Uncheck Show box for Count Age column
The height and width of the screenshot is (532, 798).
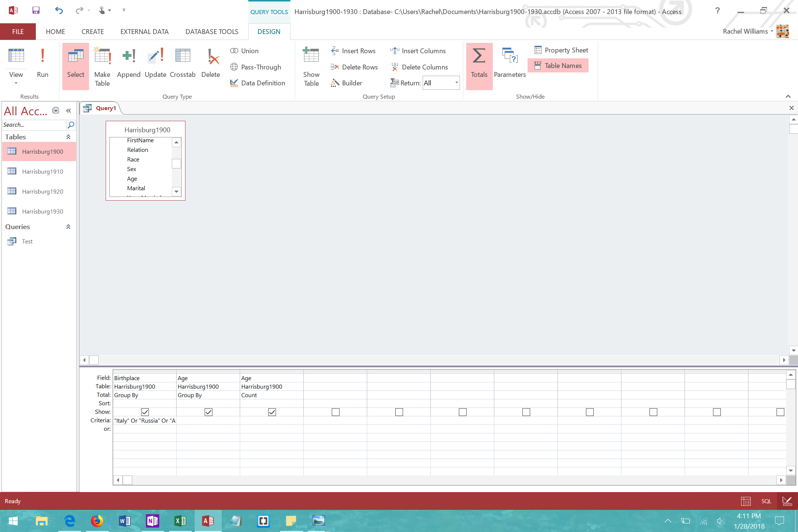point(272,412)
